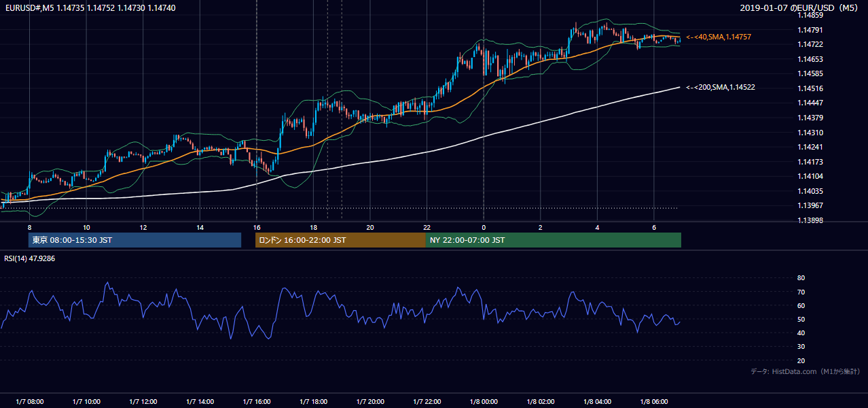Image resolution: width=868 pixels, height=408 pixels.
Task: Click RSI axis level 50
Action: [x=801, y=319]
